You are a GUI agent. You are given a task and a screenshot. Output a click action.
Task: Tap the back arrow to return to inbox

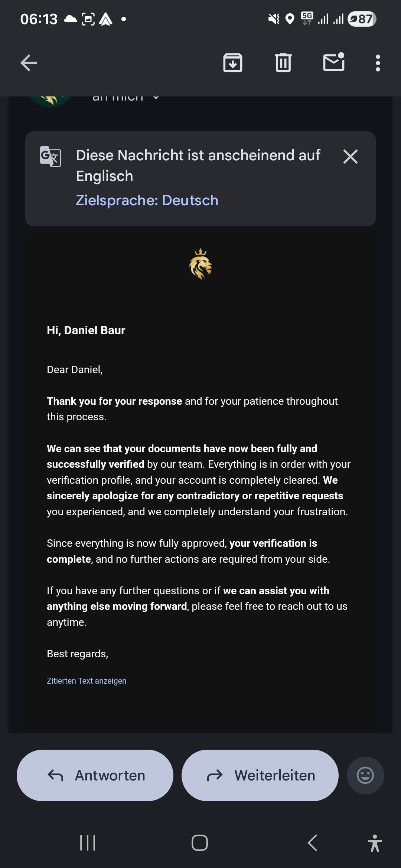point(29,63)
